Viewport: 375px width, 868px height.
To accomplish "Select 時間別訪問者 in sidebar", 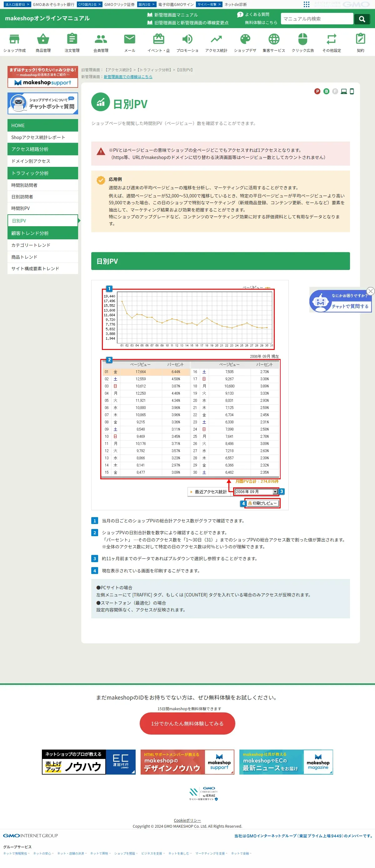I will 43,185.
